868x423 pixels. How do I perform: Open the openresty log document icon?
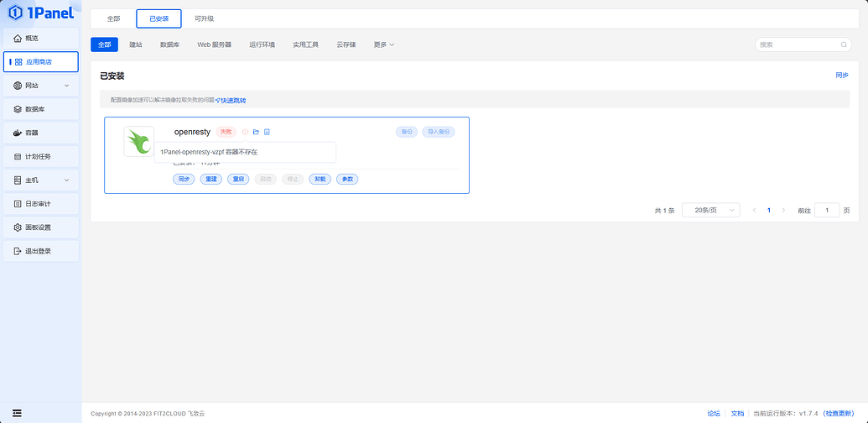pos(267,132)
